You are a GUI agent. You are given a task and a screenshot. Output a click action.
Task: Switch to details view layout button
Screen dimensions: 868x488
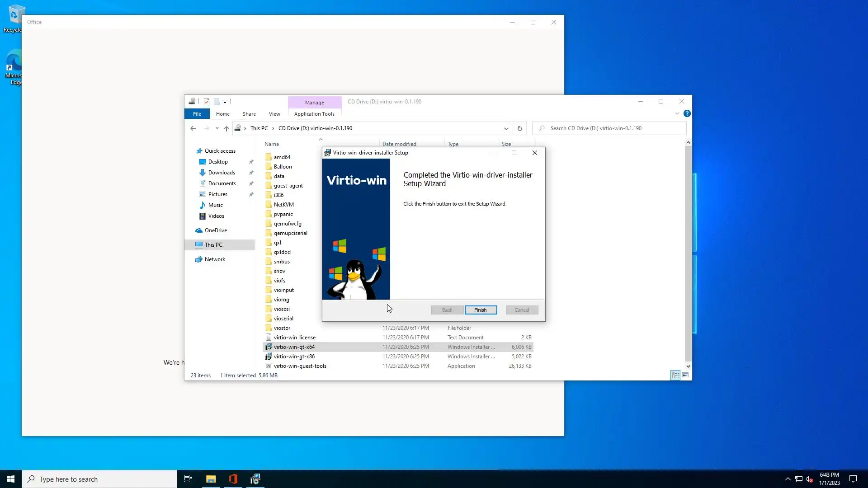tap(675, 375)
